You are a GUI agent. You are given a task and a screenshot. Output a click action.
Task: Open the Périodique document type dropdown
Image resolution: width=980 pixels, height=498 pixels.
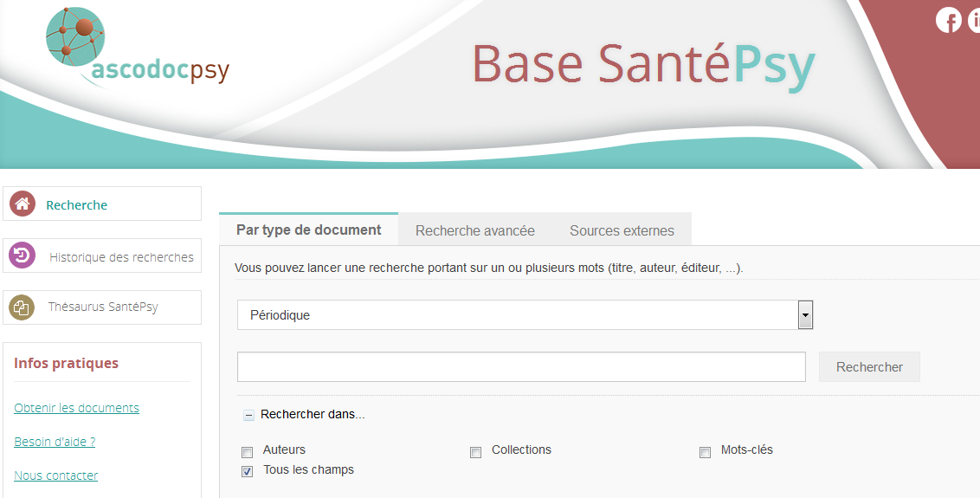tap(525, 314)
